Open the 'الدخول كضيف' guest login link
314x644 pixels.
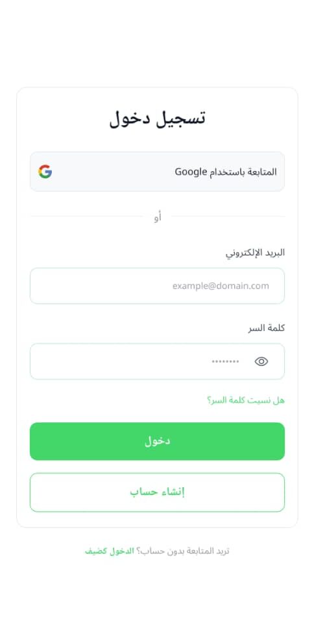110,551
